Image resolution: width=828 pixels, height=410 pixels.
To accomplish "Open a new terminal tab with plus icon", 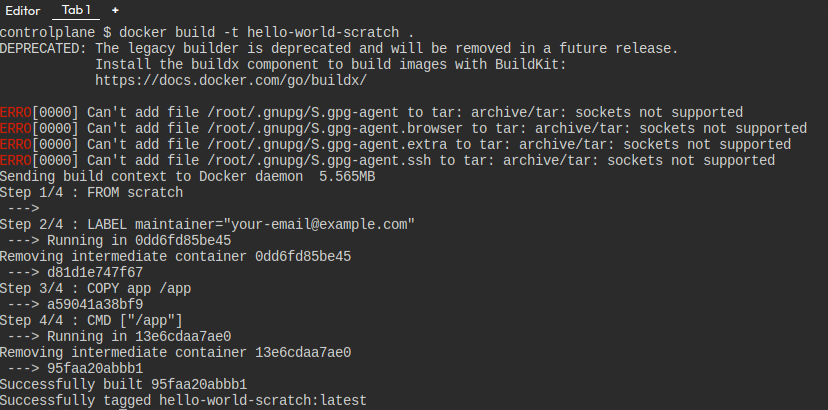I will (x=115, y=10).
